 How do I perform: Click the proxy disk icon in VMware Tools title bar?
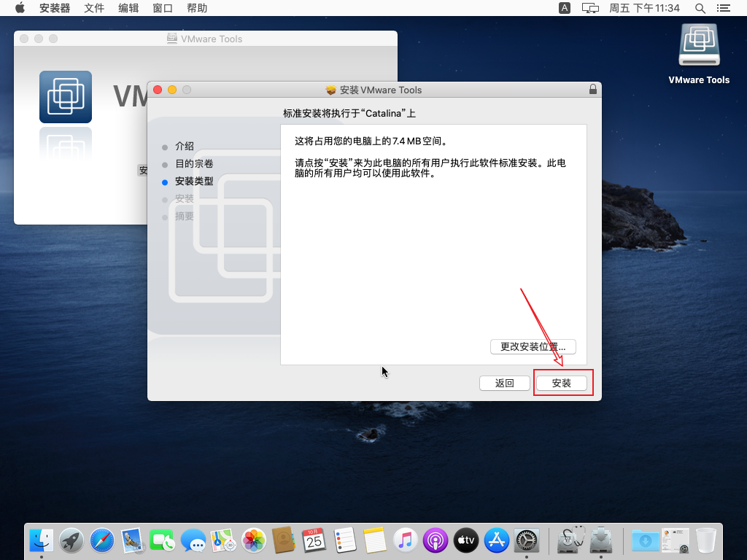tap(172, 39)
